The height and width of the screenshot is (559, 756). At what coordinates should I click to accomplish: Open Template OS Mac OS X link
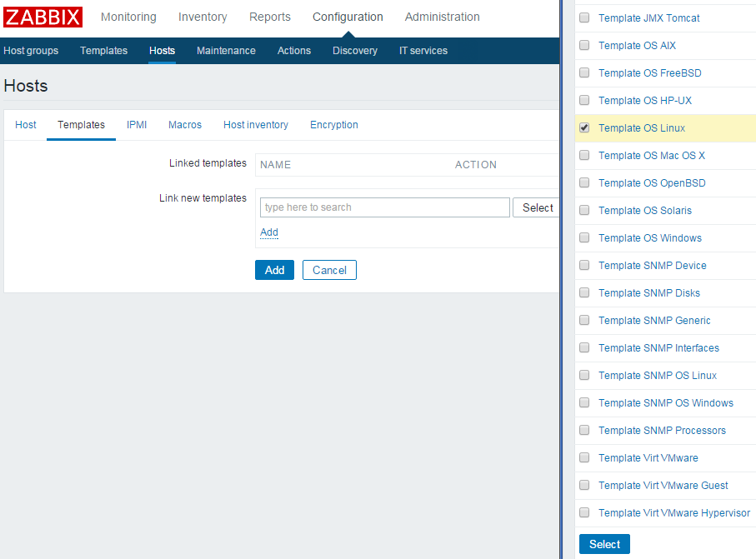(x=652, y=156)
